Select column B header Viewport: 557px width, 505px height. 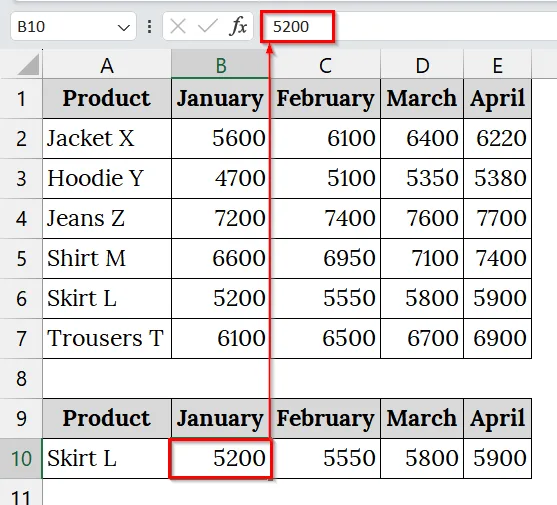220,64
